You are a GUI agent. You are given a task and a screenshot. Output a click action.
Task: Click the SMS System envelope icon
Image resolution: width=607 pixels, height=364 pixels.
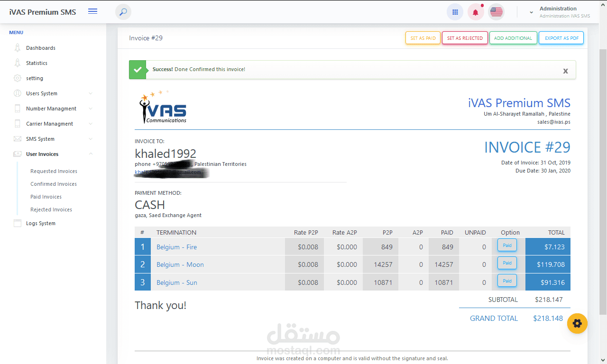pos(18,139)
